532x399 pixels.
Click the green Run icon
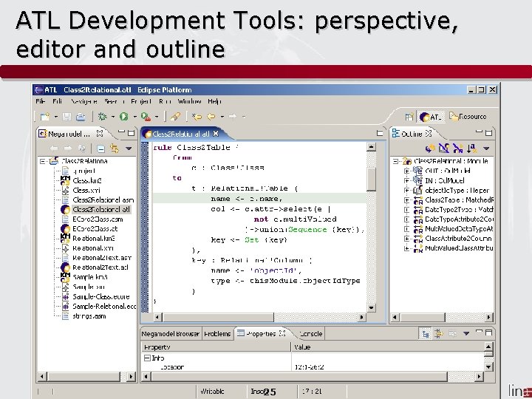tap(124, 117)
